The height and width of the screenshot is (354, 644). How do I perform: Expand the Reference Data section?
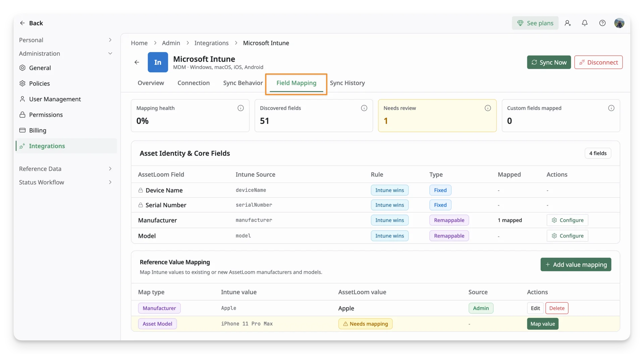(66, 169)
